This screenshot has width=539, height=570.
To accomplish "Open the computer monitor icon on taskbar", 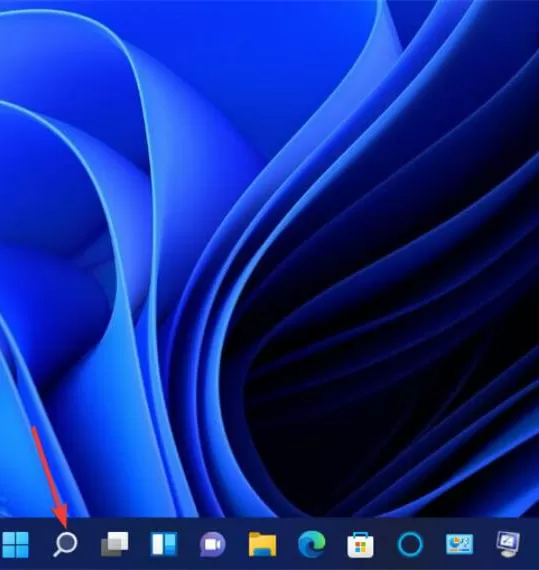I will click(x=508, y=544).
